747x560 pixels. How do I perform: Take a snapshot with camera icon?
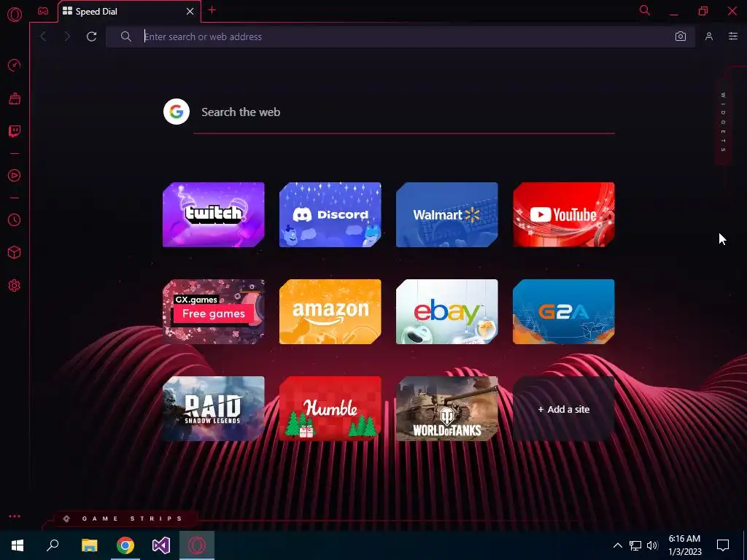[x=681, y=36]
